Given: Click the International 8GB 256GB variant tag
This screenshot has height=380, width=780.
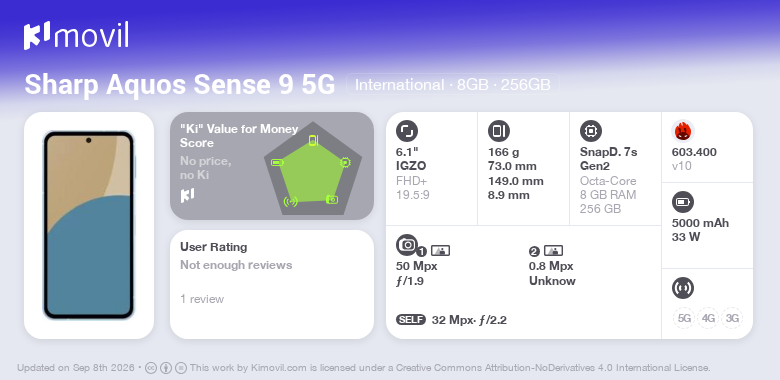Looking at the screenshot, I should tap(453, 85).
